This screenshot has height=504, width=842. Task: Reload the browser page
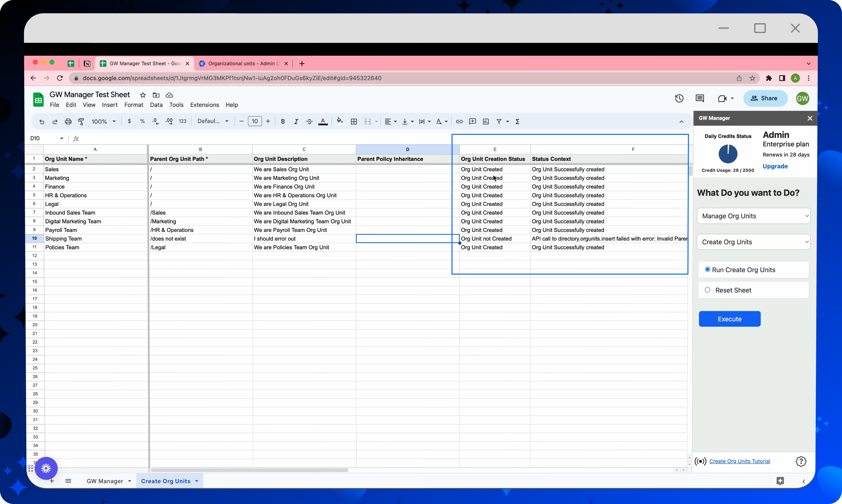pos(60,78)
